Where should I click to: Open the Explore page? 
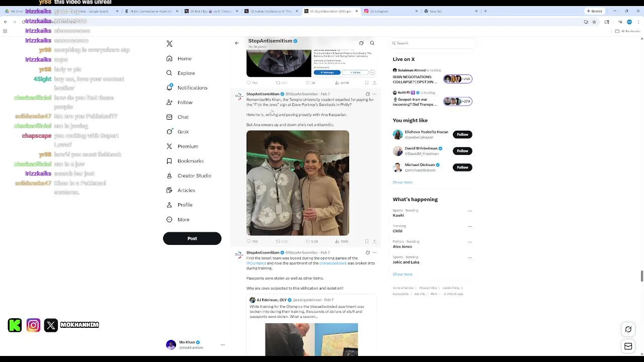(x=180, y=73)
